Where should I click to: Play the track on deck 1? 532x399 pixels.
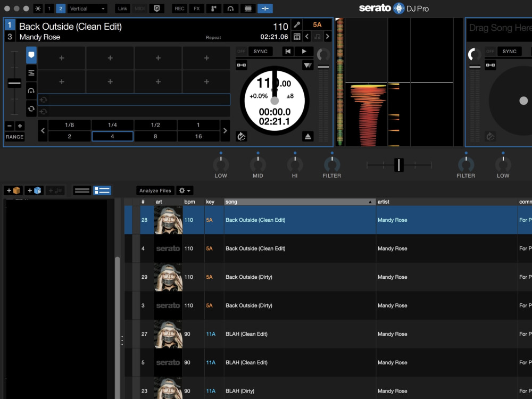[x=304, y=51]
